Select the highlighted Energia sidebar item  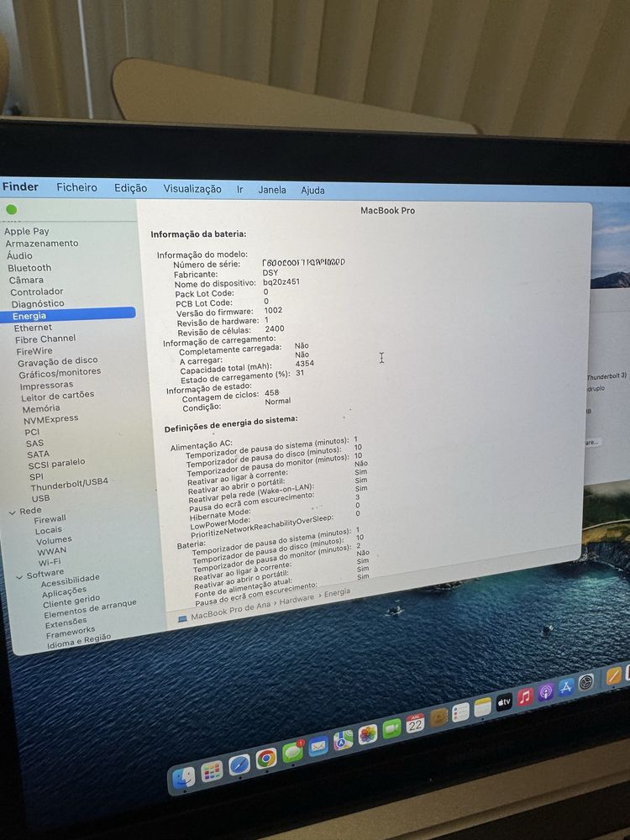point(68,314)
